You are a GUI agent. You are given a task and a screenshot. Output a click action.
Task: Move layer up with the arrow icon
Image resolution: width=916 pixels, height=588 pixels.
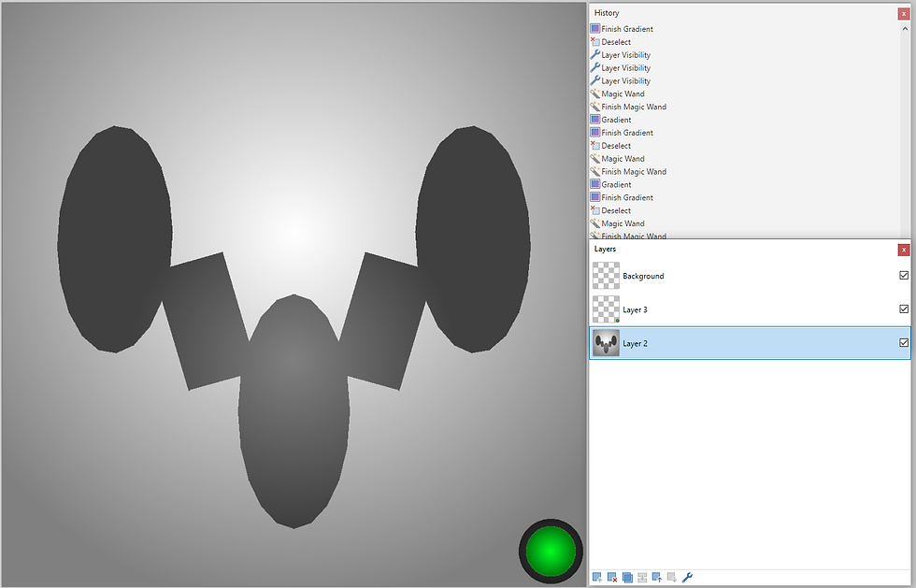click(657, 578)
